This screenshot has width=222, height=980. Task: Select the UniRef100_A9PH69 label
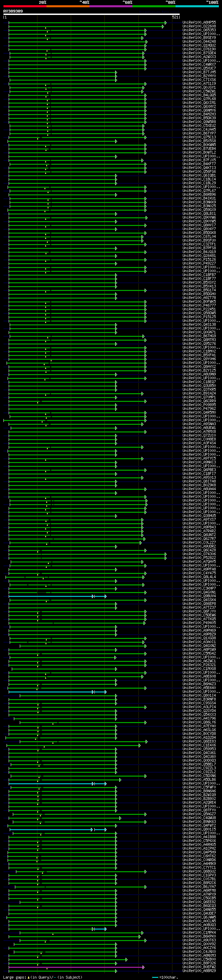[x=199, y=630]
